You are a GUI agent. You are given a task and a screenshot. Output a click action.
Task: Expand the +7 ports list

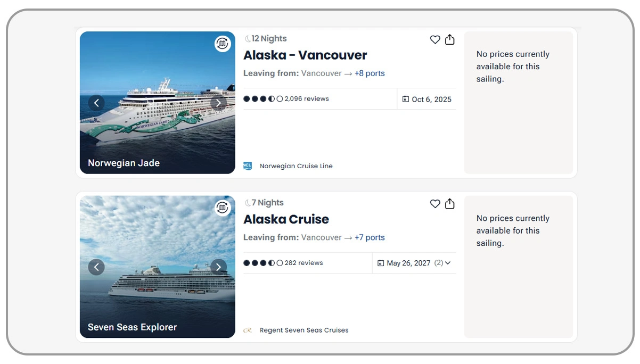(370, 237)
